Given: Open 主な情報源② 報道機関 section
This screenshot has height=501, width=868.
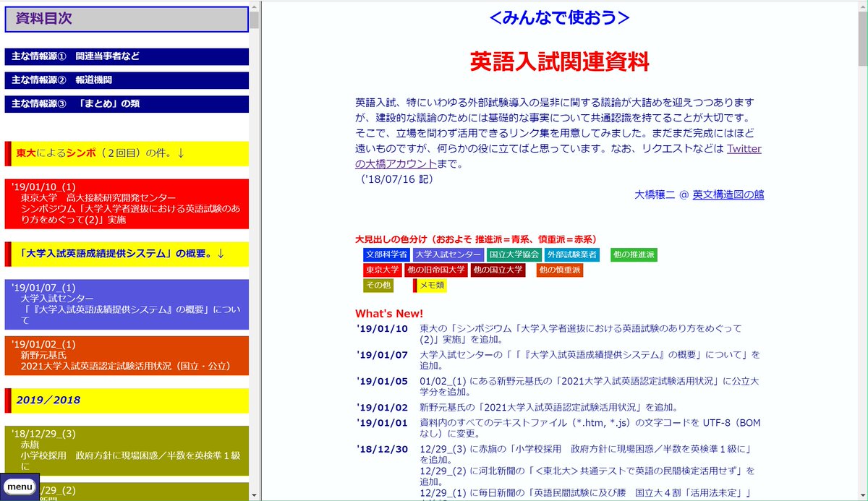Looking at the screenshot, I should [127, 80].
